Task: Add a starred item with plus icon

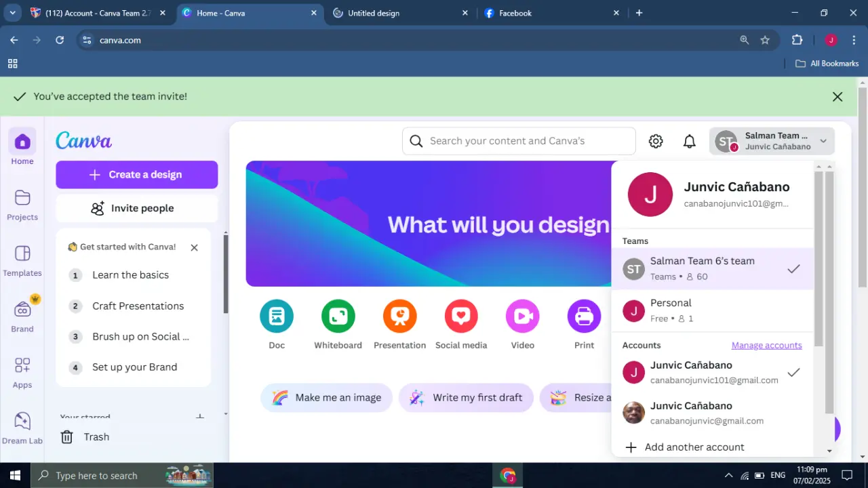Action: tap(200, 416)
